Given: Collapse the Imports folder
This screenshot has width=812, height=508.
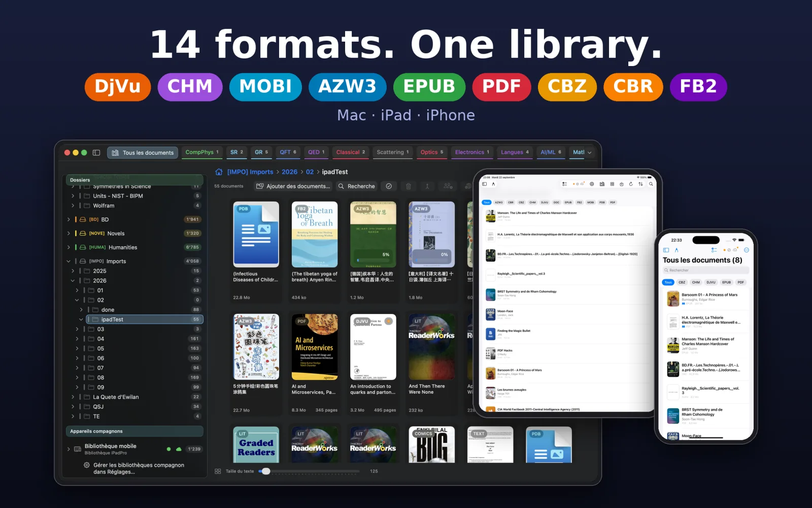Looking at the screenshot, I should (x=69, y=261).
